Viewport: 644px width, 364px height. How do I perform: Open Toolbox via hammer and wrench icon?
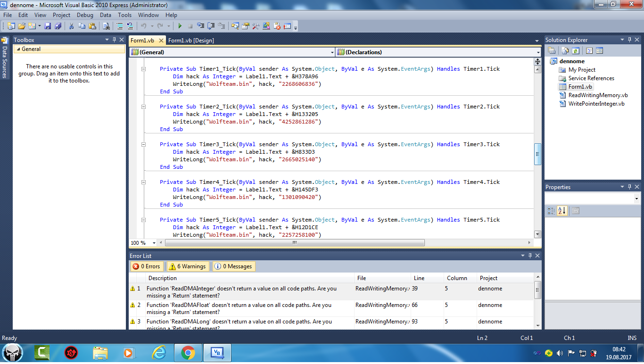tap(256, 26)
